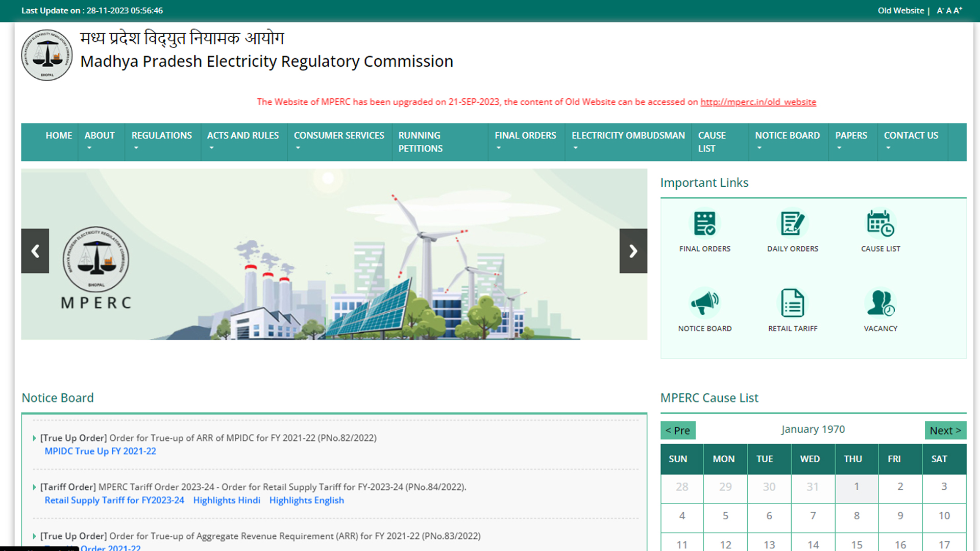The height and width of the screenshot is (551, 980).
Task: Open the Highlights English link
Action: click(x=307, y=500)
